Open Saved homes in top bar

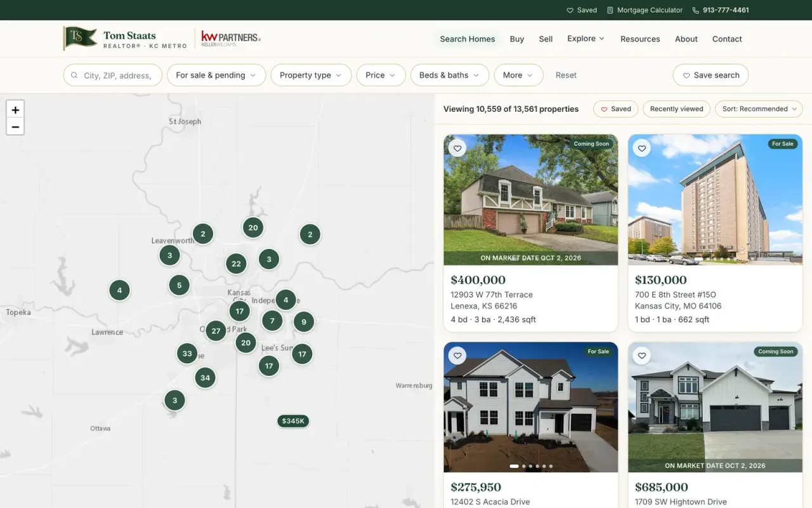pos(582,10)
